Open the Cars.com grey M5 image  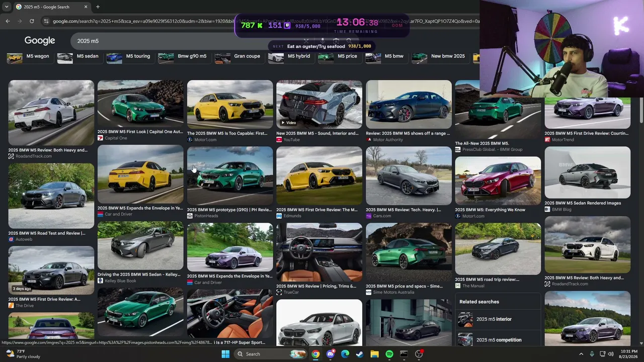pyautogui.click(x=409, y=176)
